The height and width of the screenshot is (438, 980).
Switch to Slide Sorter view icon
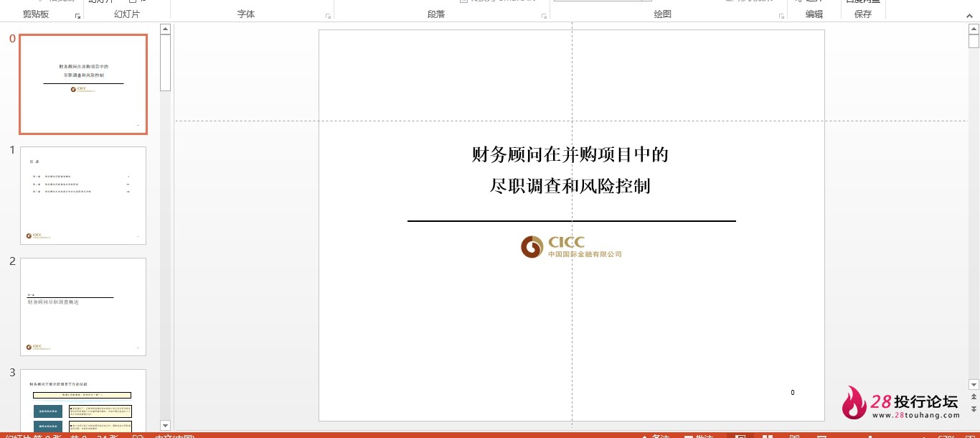coord(768,436)
